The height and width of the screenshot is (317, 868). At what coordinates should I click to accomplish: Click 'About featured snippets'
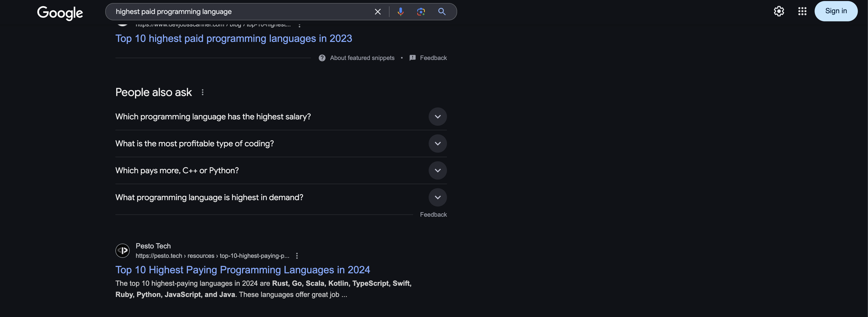click(362, 58)
